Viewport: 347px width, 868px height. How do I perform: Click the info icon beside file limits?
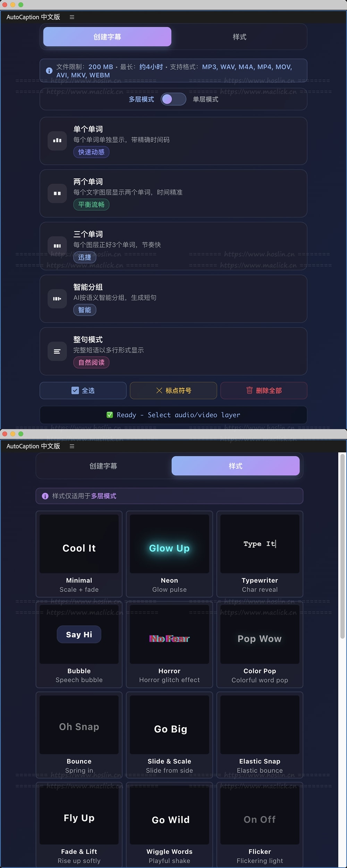[49, 70]
